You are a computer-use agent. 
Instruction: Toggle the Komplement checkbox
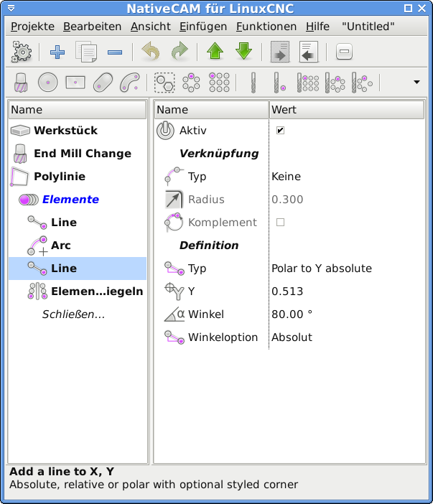coord(280,222)
